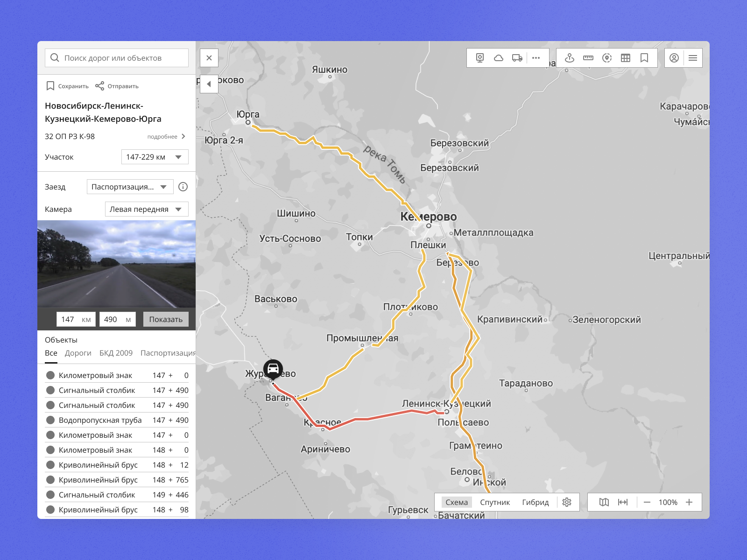This screenshot has height=560, width=747.
Task: Click the Кемерово city label on map
Action: (x=429, y=217)
